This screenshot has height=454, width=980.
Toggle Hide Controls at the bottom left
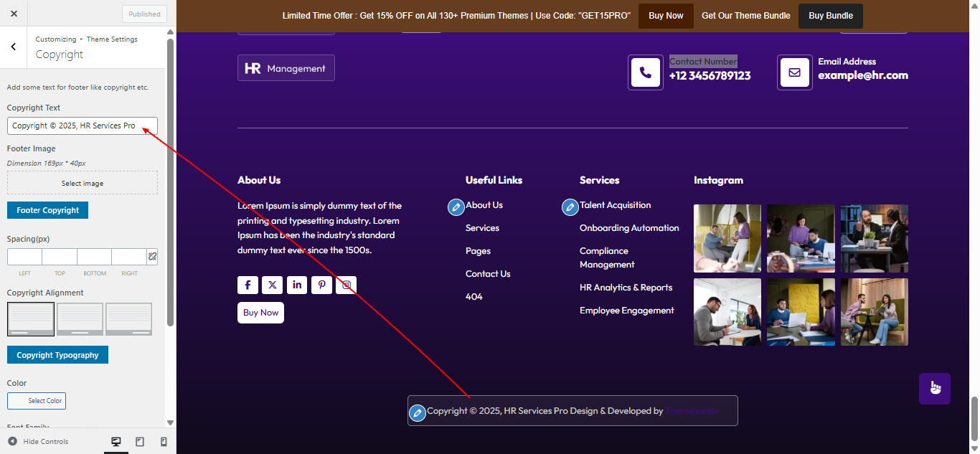(37, 441)
